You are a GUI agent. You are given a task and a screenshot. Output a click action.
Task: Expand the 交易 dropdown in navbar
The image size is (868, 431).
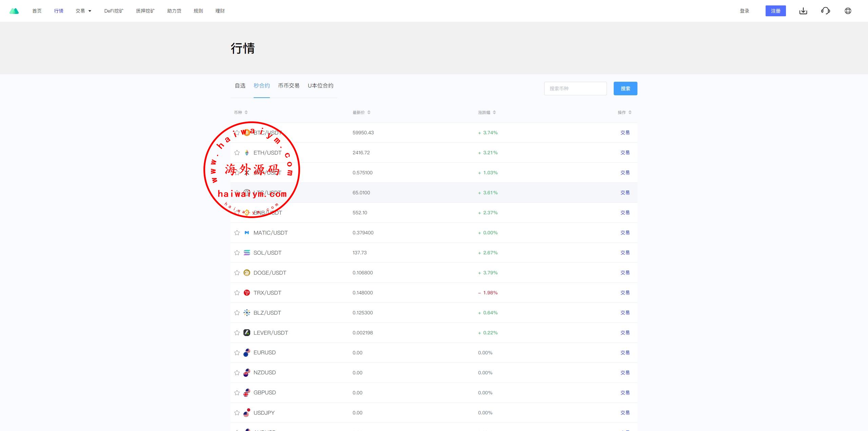[83, 11]
